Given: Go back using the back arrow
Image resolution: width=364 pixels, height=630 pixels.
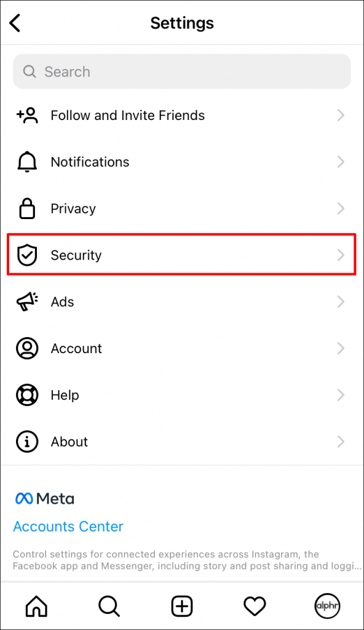Looking at the screenshot, I should click(14, 23).
